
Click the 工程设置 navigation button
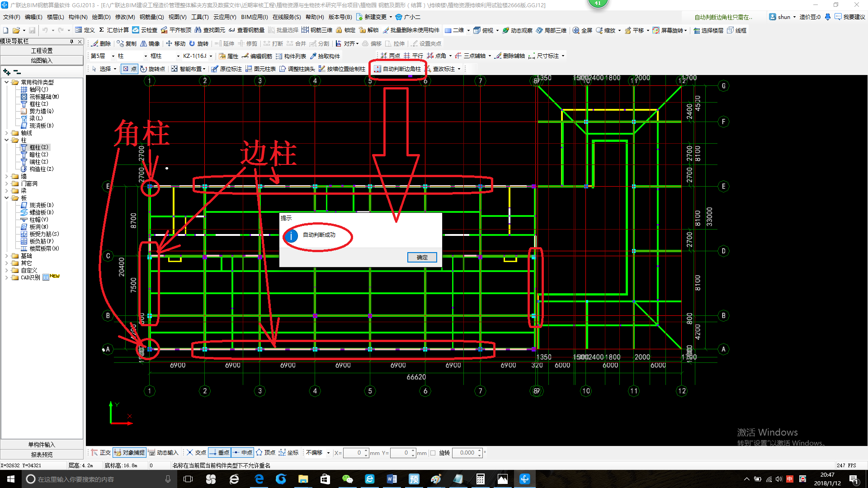click(x=42, y=51)
